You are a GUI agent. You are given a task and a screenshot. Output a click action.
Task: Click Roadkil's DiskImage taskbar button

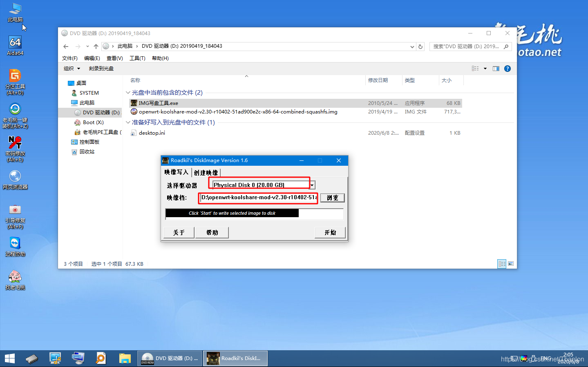(235, 358)
